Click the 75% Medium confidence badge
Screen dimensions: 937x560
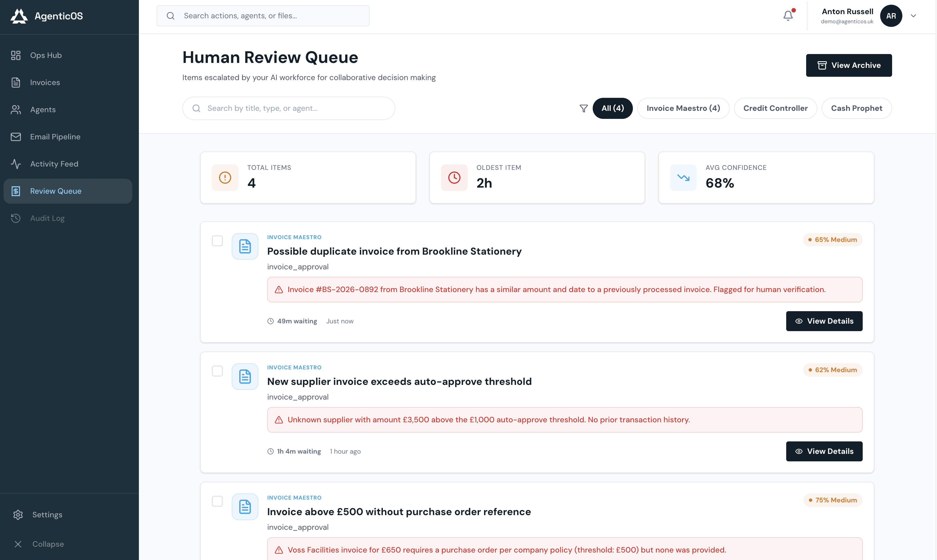click(833, 500)
